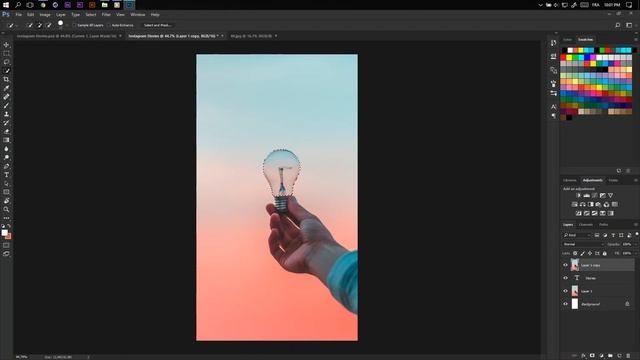
Task: Click the Add to Selection mode icon
Action: pyautogui.click(x=40, y=25)
